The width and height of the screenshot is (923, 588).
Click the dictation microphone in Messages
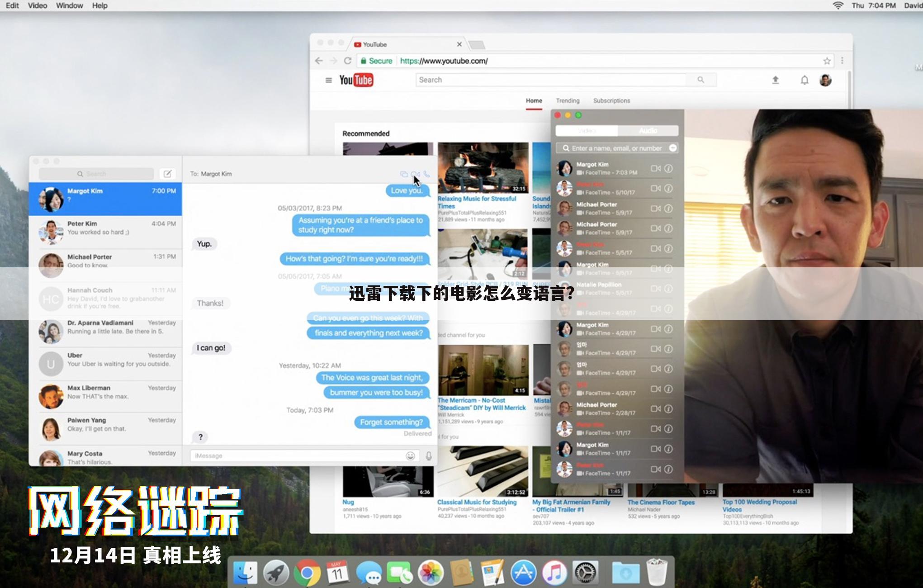click(429, 455)
